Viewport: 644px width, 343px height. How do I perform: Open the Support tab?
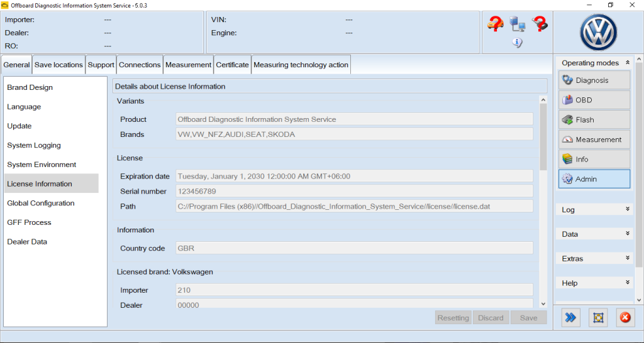[x=101, y=65]
